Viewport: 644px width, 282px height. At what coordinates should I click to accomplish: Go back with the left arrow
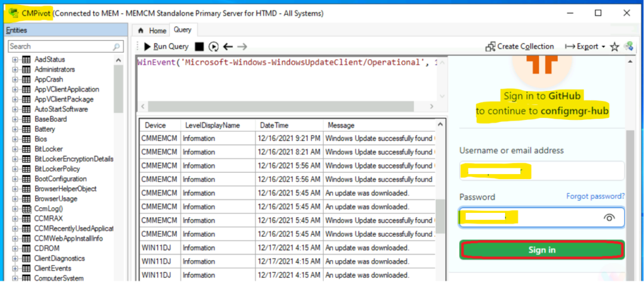tap(228, 46)
